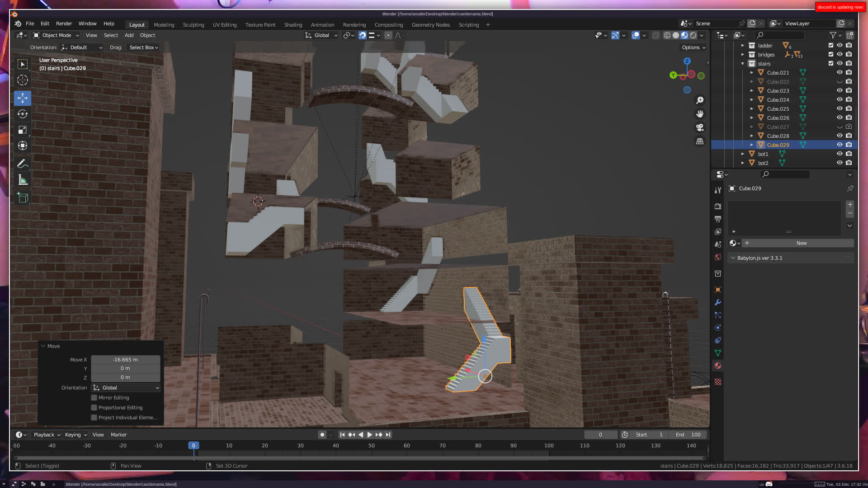Click the Options button in viewport header
Image resolution: width=868 pixels, height=488 pixels.
tap(693, 47)
